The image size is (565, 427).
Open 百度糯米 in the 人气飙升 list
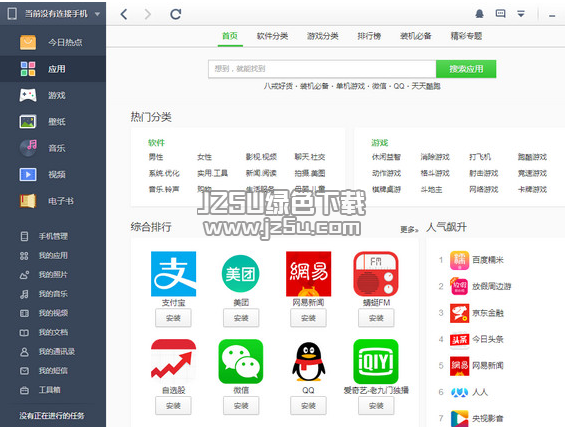pyautogui.click(x=488, y=260)
